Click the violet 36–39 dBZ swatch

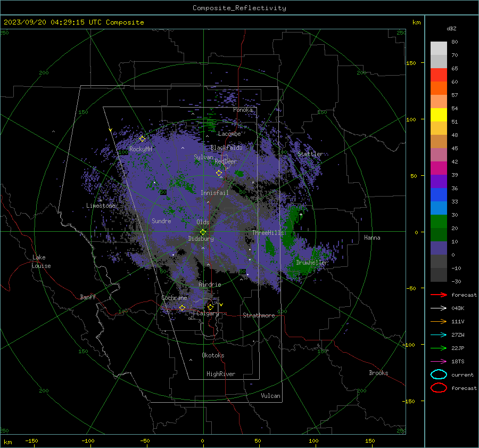pyautogui.click(x=439, y=181)
